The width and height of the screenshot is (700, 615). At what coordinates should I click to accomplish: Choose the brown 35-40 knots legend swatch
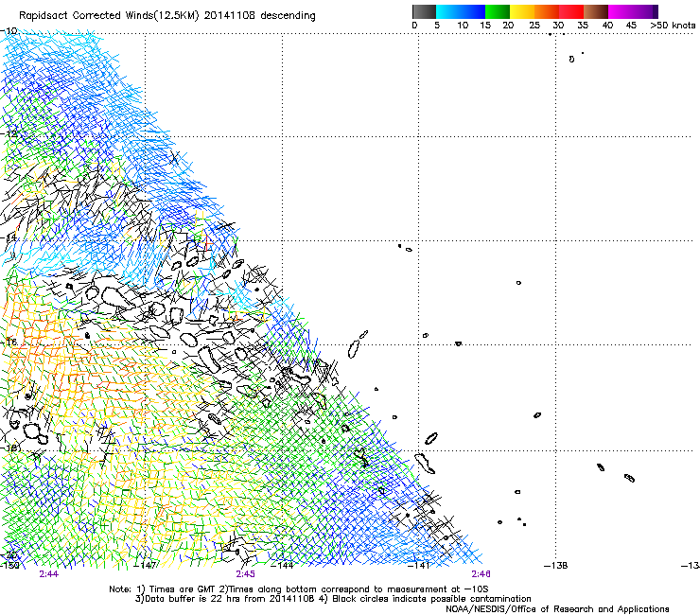(596, 11)
